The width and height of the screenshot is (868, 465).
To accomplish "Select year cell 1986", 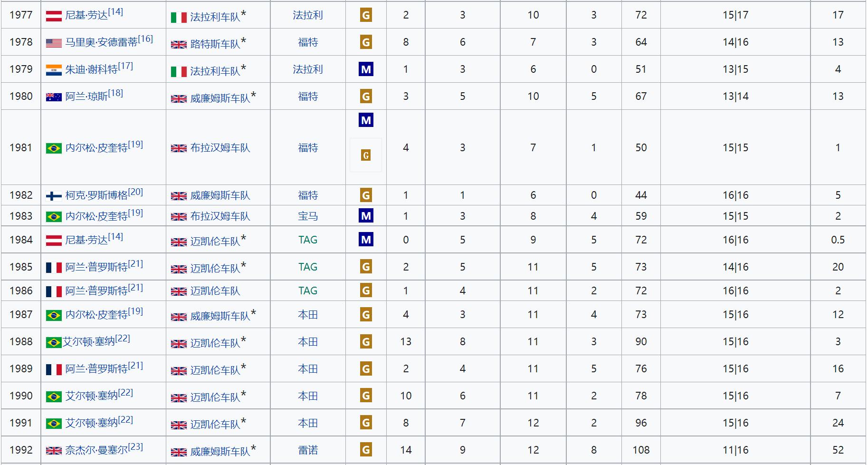I will (21, 291).
